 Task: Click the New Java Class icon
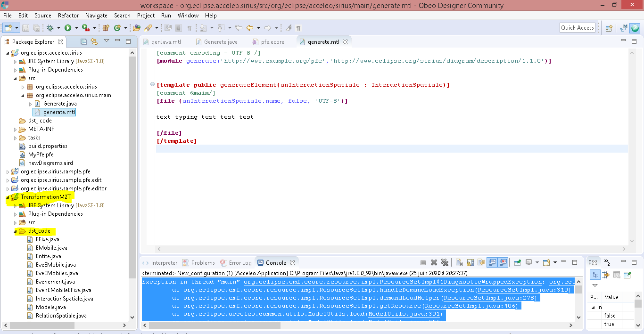[117, 28]
